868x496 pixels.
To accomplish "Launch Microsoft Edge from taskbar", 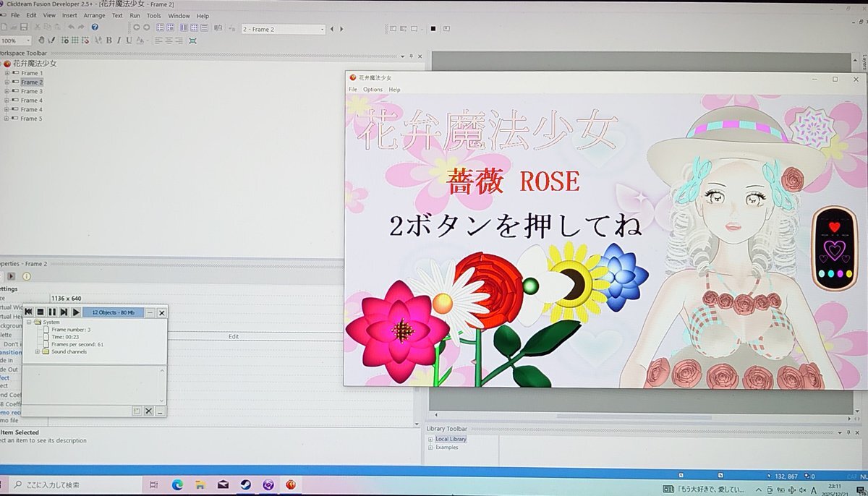I will 177,484.
